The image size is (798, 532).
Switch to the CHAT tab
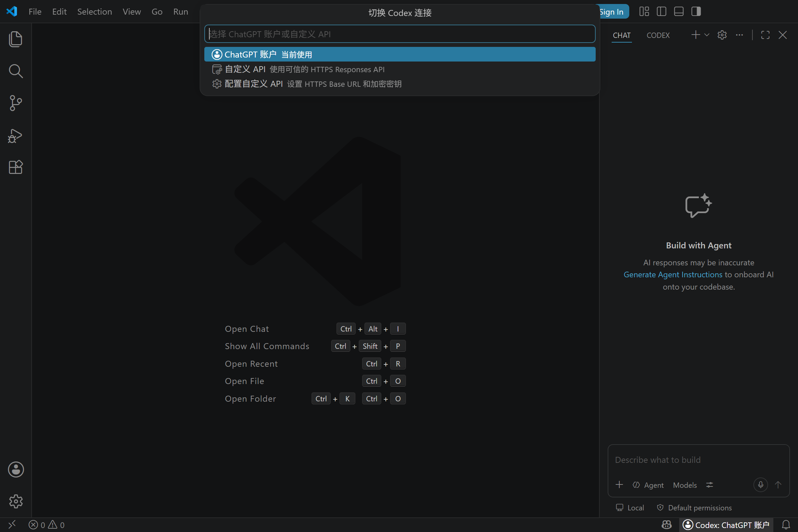pos(621,35)
